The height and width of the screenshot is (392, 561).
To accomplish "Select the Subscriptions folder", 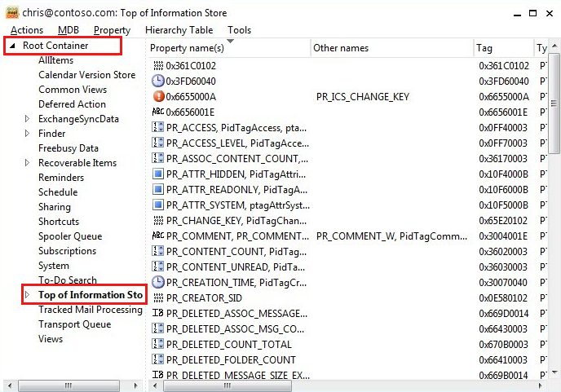I will click(x=67, y=251).
